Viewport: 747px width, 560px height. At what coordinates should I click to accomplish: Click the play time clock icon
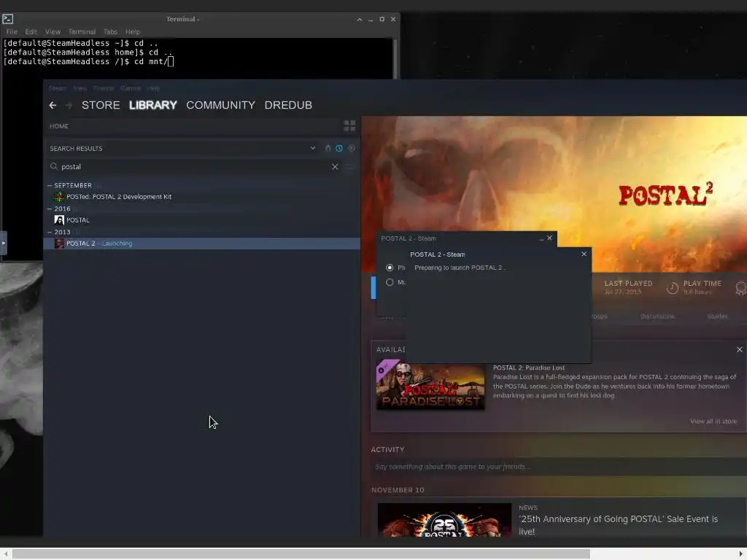(672, 287)
